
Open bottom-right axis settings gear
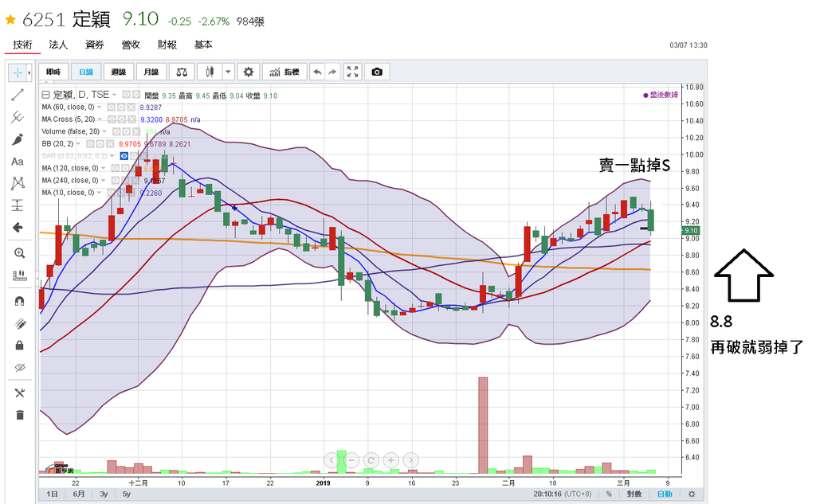click(x=692, y=494)
